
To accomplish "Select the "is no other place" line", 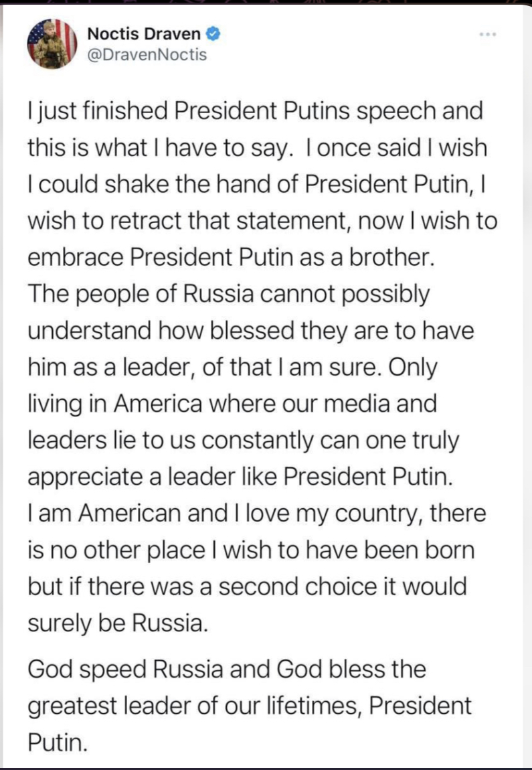I will (251, 550).
